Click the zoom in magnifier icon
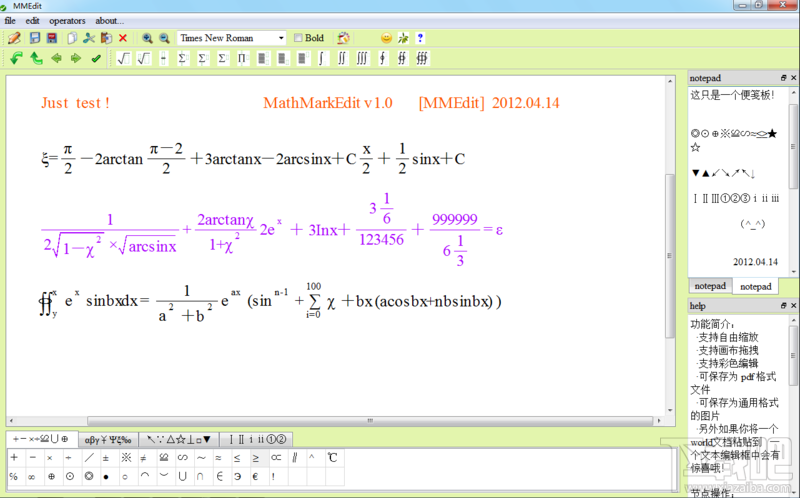800x498 pixels. tap(147, 38)
